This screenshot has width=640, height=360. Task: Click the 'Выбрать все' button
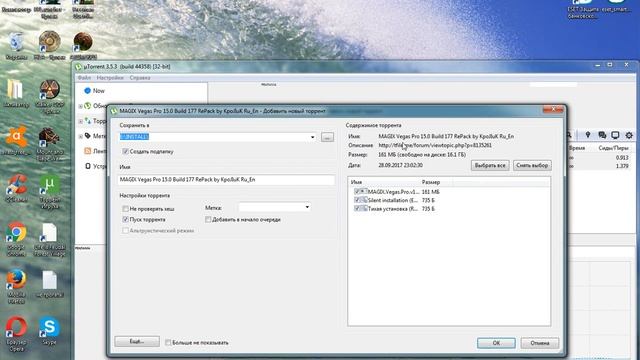(490, 165)
